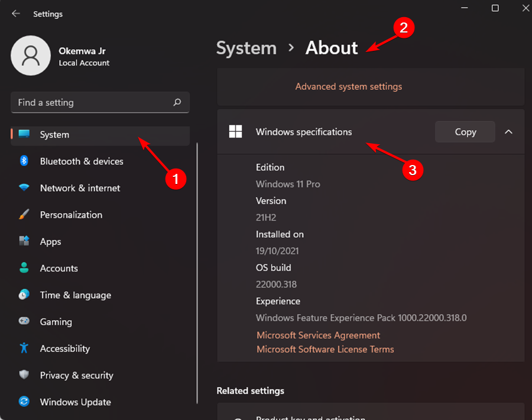Select the Bluetooth & devices icon in sidebar
The image size is (532, 420).
click(x=24, y=161)
